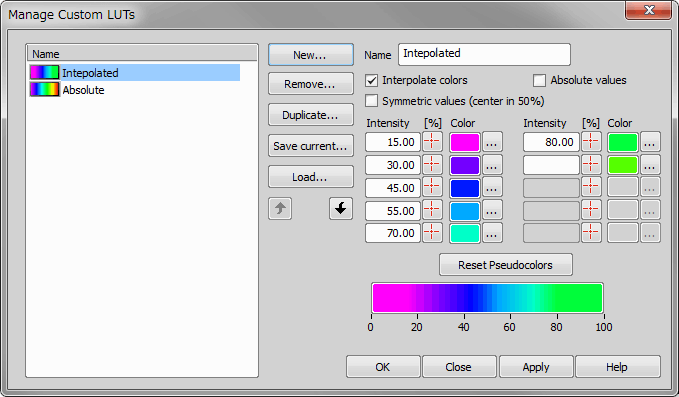679x397 pixels.
Task: Select the dark blue color swatch
Action: [x=465, y=188]
